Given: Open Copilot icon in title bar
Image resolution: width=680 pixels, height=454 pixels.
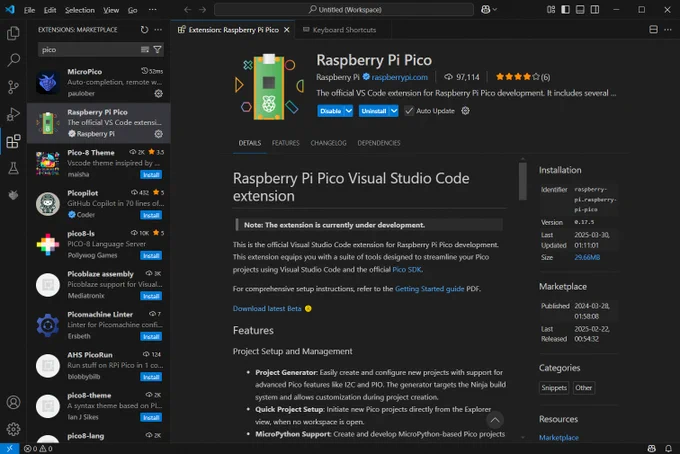Looking at the screenshot, I should (485, 10).
